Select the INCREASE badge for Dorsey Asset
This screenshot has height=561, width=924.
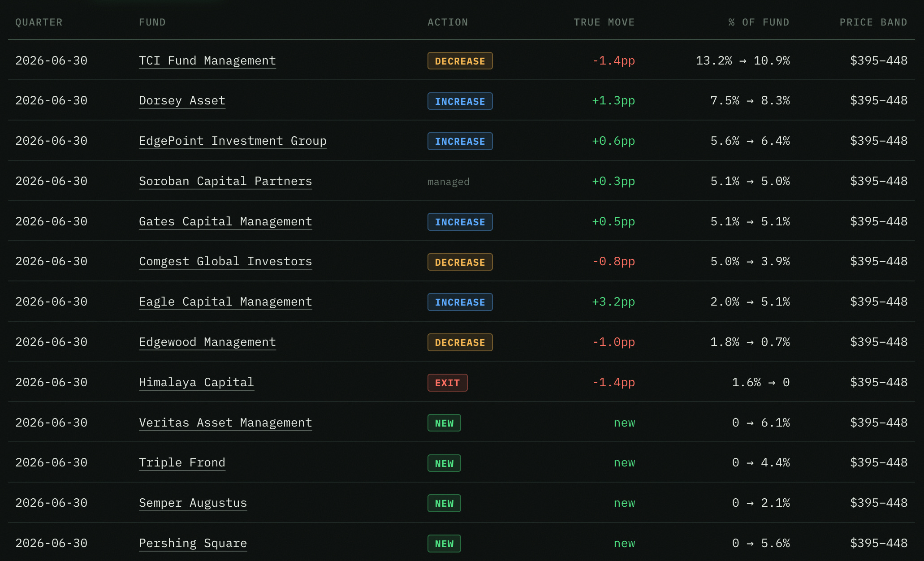[x=460, y=101]
